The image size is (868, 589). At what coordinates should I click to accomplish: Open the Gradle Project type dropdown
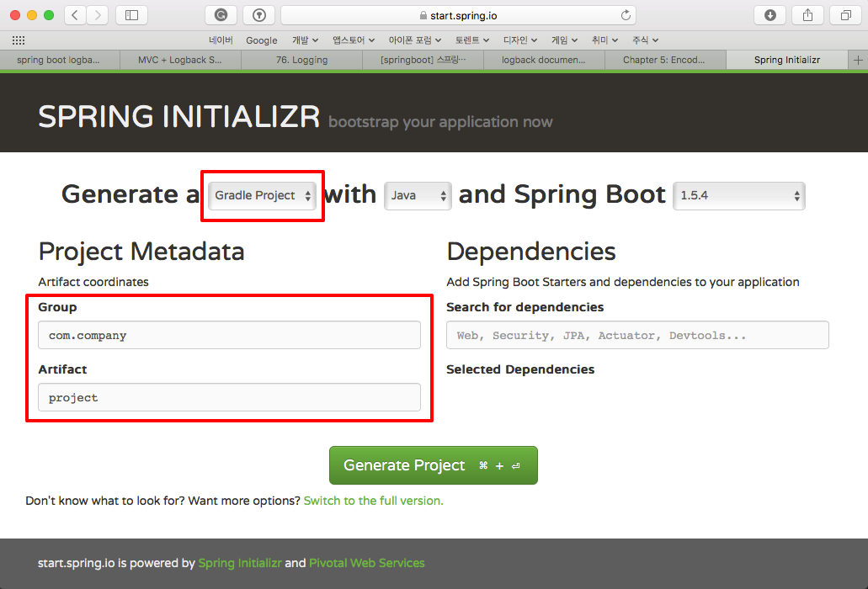[x=262, y=194]
